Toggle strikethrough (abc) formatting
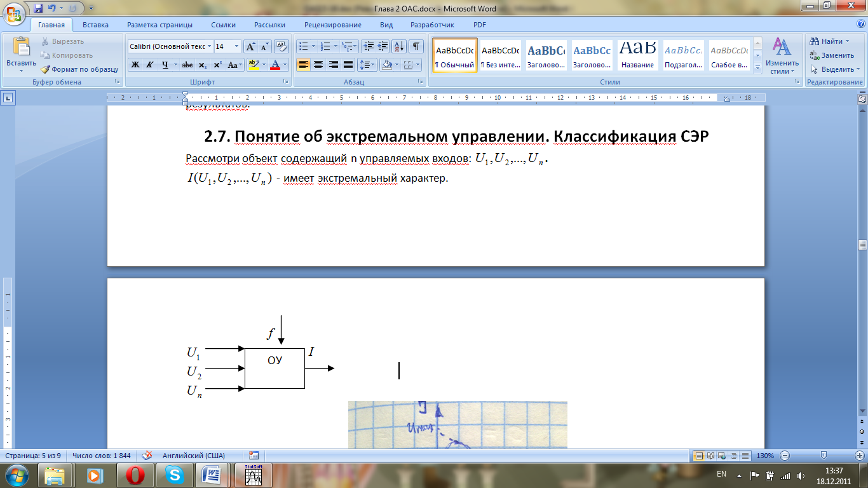 click(187, 65)
